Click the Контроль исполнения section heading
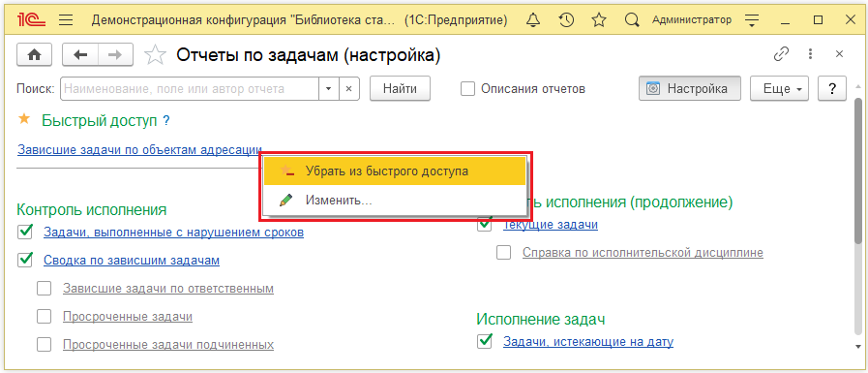This screenshot has height=373, width=868. click(x=92, y=209)
